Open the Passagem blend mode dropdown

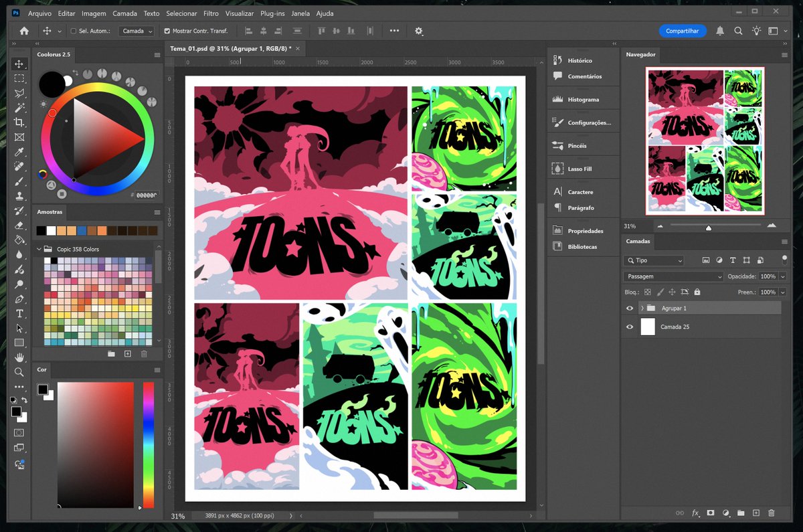673,276
